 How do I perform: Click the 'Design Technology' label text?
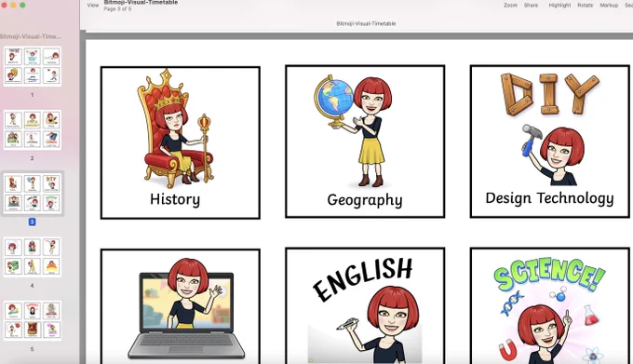pyautogui.click(x=549, y=198)
